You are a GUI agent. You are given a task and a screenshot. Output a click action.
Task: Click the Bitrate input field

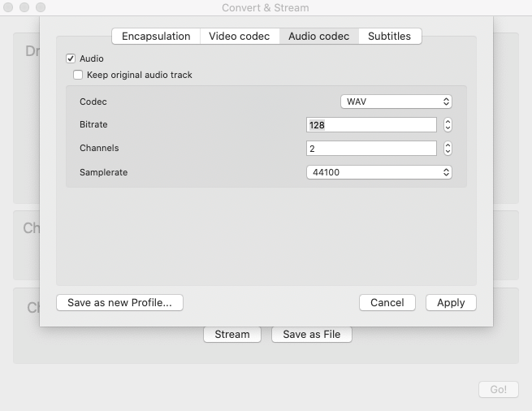pos(371,125)
